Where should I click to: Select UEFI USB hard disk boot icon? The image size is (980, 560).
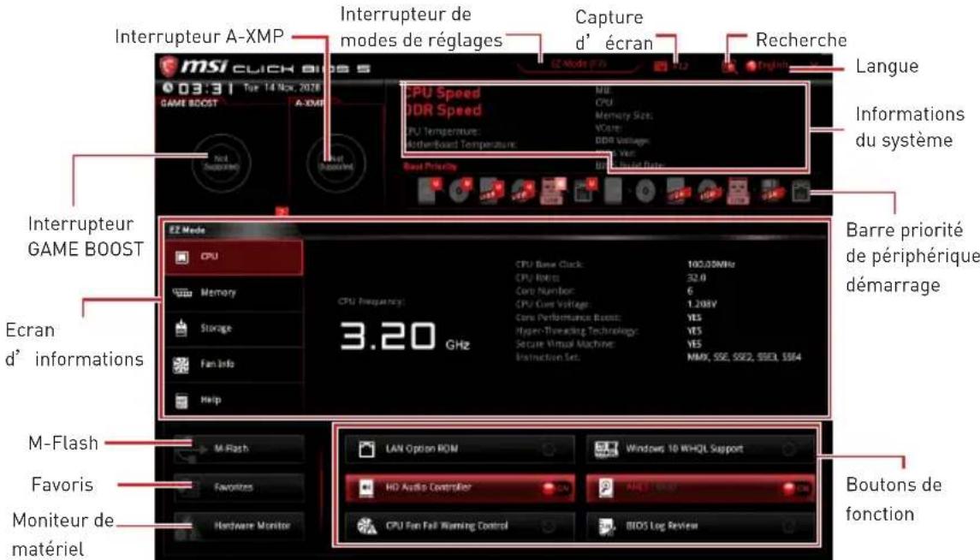(491, 191)
